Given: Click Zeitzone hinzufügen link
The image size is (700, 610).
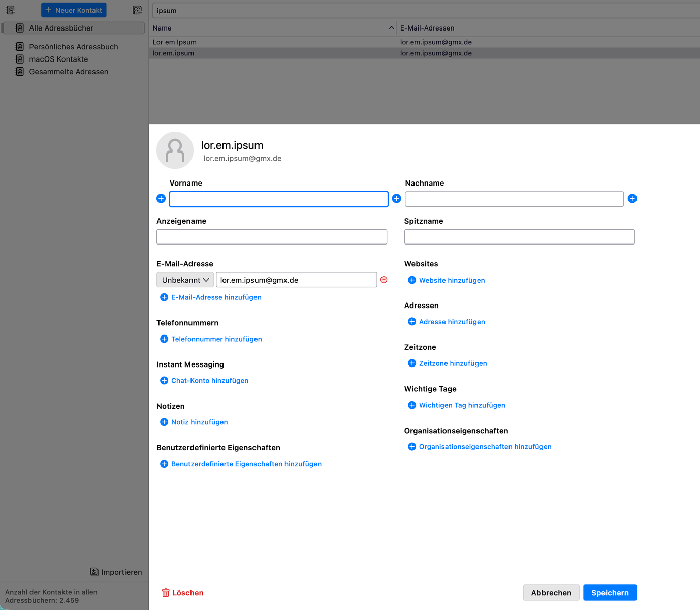Looking at the screenshot, I should click(448, 363).
